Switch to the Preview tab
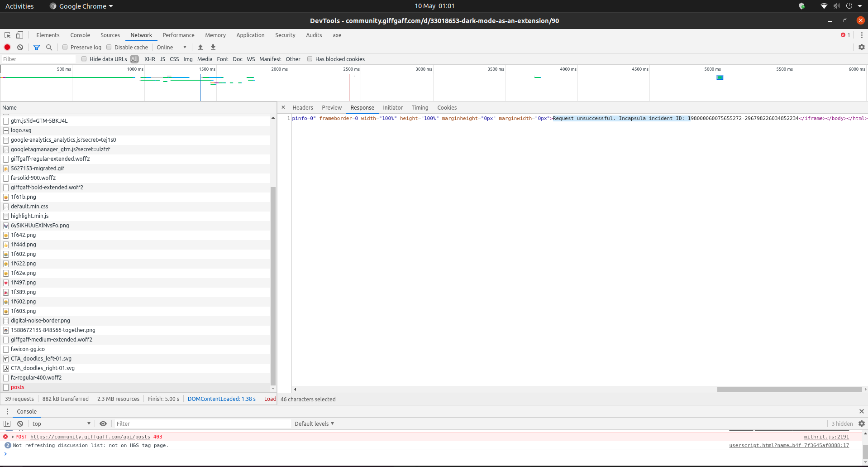This screenshot has height=467, width=868. [331, 107]
